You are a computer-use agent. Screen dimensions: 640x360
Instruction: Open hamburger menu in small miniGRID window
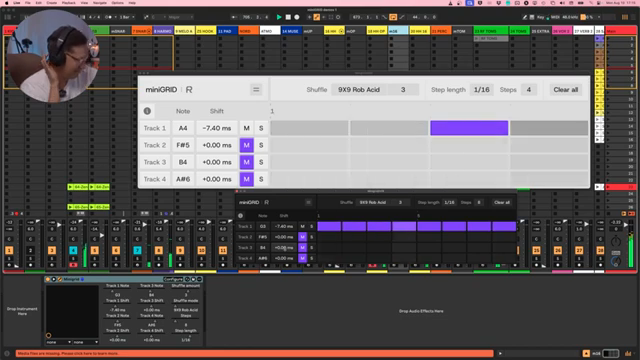(309, 202)
